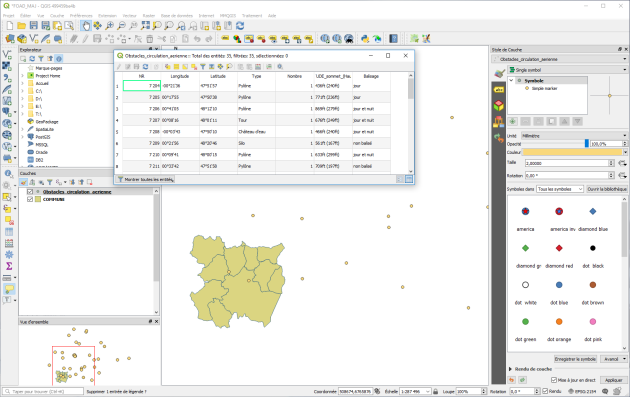The height and width of the screenshot is (397, 630).
Task: Click Pan Map to Selection icon
Action: coord(98,26)
